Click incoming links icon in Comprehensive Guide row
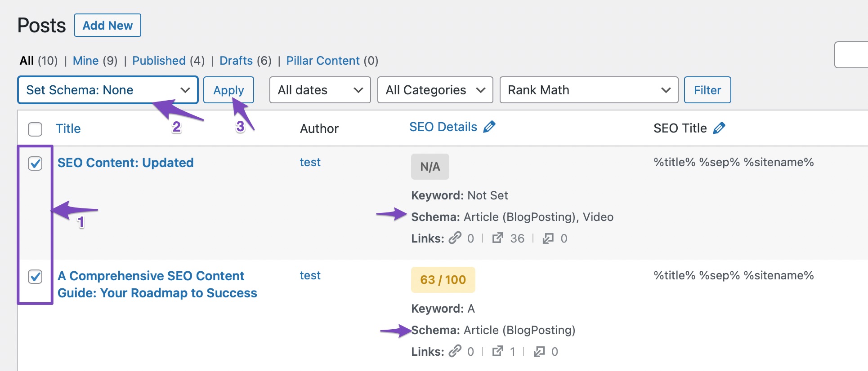 (539, 351)
